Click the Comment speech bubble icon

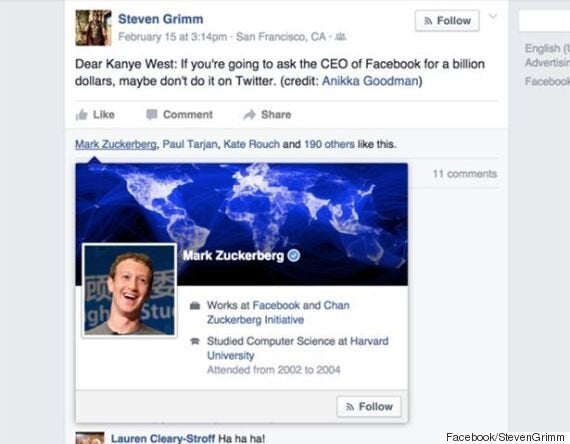(152, 115)
